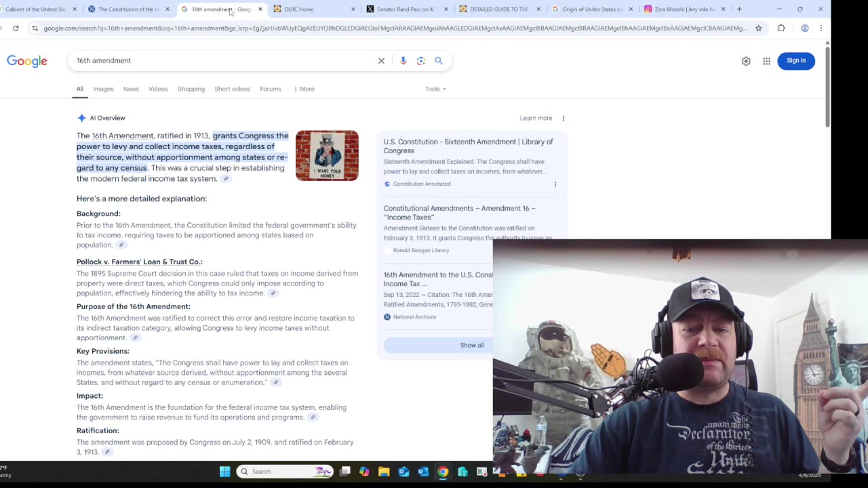The image size is (868, 488).
Task: Open source link for the Background paragraph
Action: pos(121,245)
